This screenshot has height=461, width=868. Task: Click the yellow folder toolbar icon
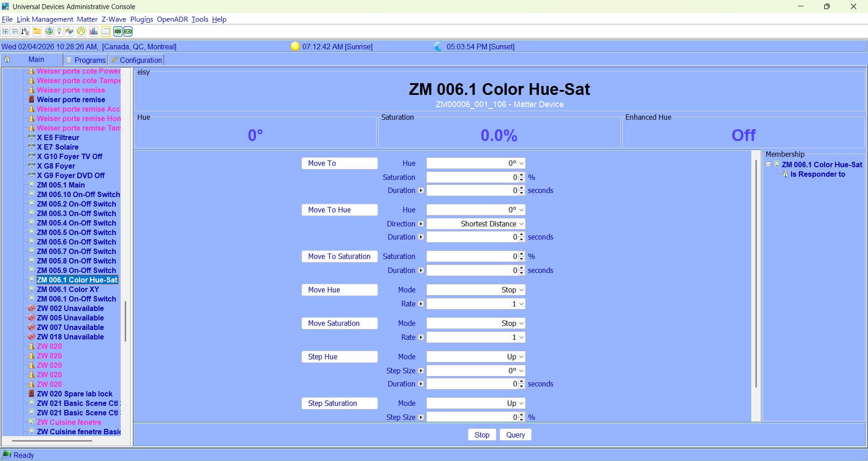coord(37,31)
